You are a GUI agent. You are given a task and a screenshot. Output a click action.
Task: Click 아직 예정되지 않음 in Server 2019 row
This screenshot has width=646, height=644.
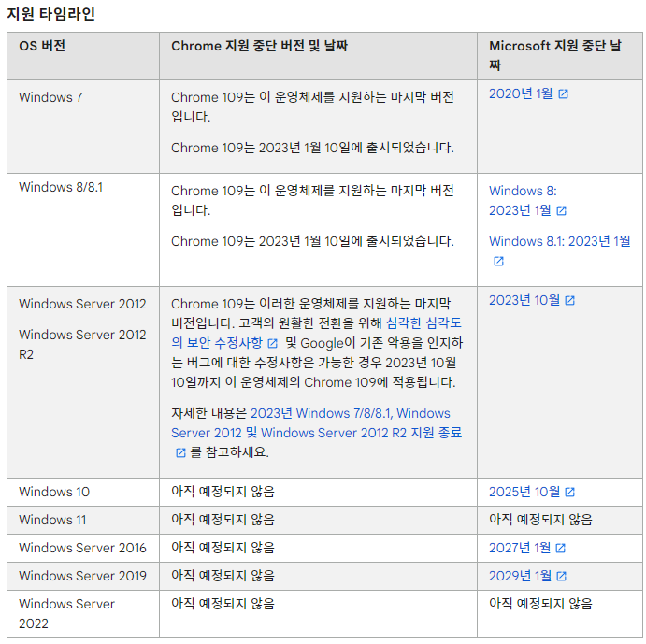click(x=223, y=576)
